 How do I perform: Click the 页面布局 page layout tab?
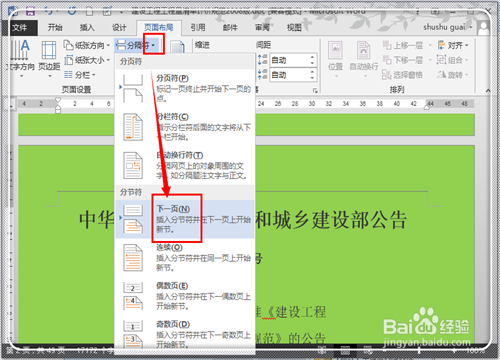pyautogui.click(x=159, y=28)
